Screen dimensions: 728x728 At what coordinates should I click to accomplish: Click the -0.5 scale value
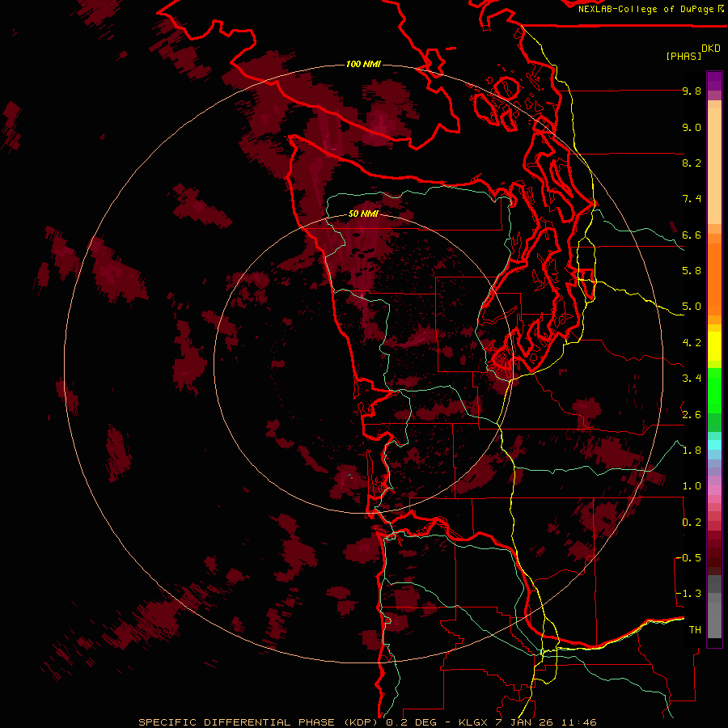coord(688,558)
